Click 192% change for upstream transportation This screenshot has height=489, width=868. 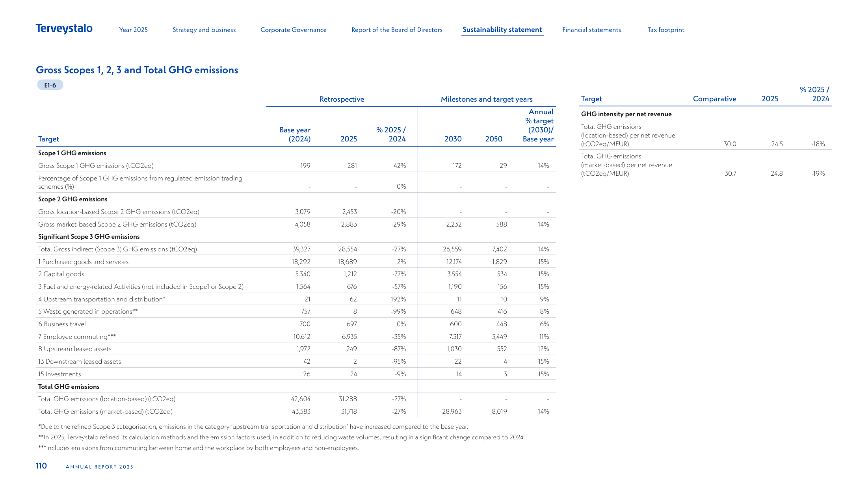[x=398, y=299]
